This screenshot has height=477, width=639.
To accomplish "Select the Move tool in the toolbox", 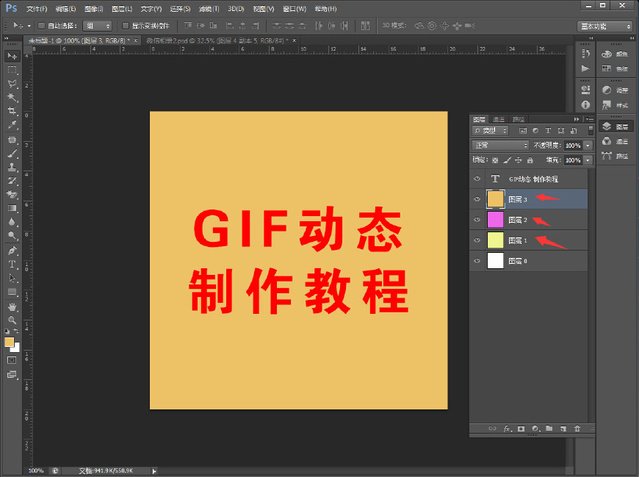I will point(12,56).
